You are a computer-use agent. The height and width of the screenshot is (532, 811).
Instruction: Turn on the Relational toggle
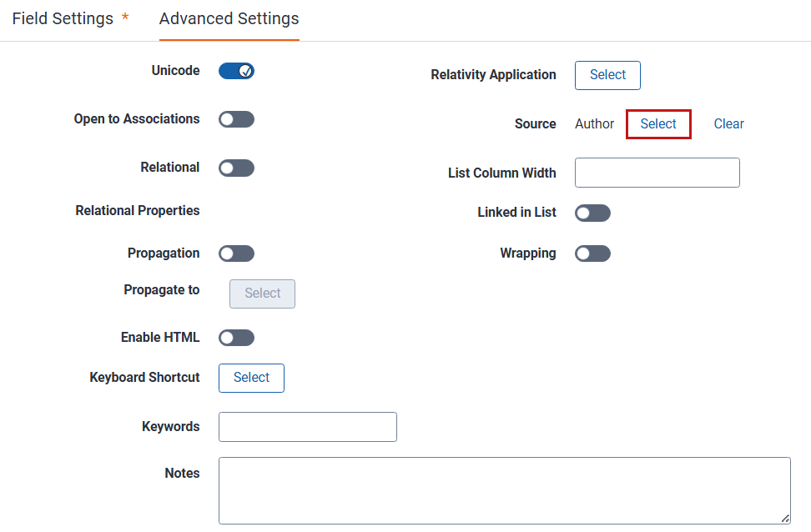pyautogui.click(x=236, y=168)
